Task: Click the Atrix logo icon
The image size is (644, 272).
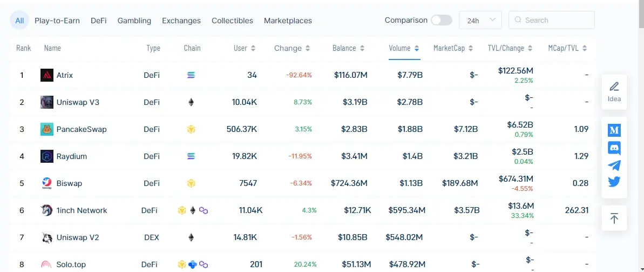Action: tap(47, 75)
